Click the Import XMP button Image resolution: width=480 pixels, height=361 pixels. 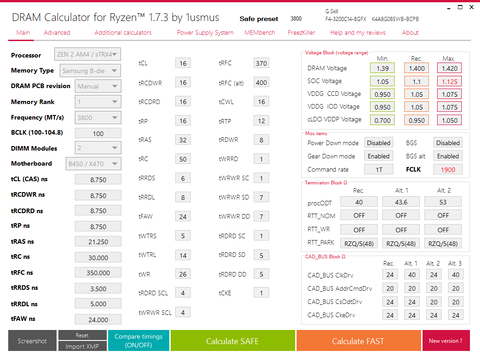pos(82,346)
